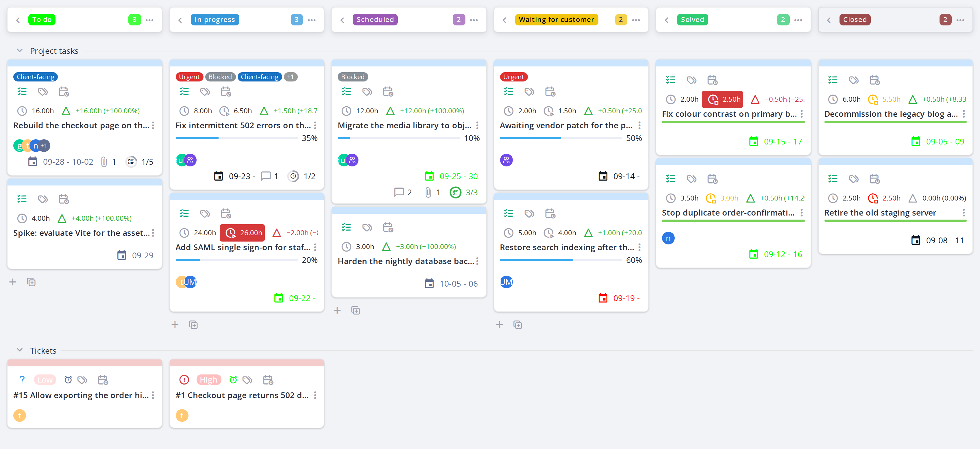Click the High priority badge on ticket #1

click(208, 379)
